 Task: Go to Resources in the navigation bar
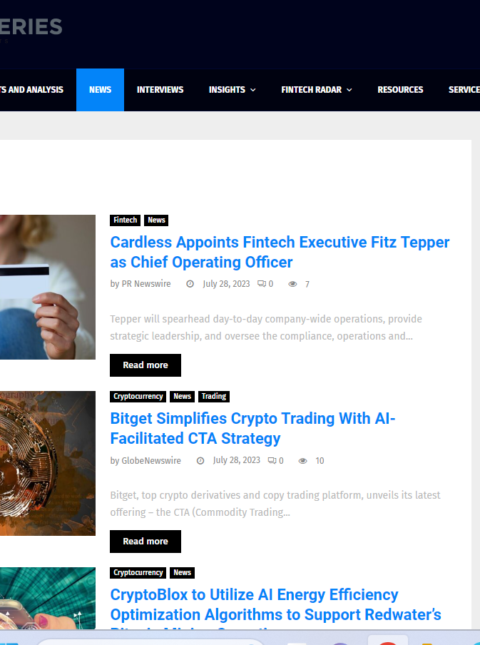point(400,90)
